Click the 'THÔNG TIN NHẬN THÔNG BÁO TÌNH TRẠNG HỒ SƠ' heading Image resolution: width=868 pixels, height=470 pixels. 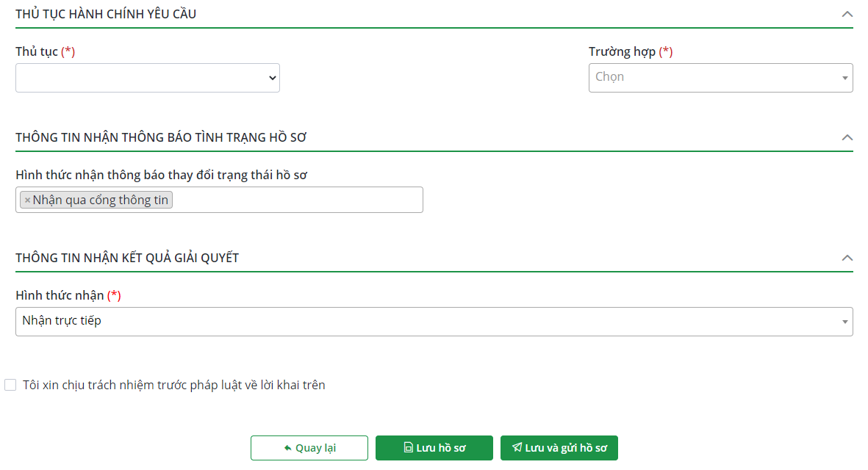click(161, 137)
